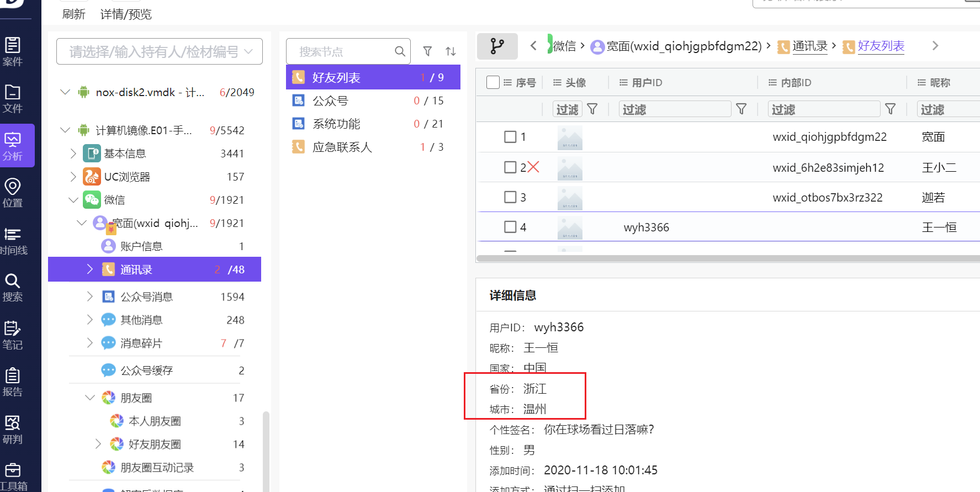Open the holder/evidence number dropdown

160,52
